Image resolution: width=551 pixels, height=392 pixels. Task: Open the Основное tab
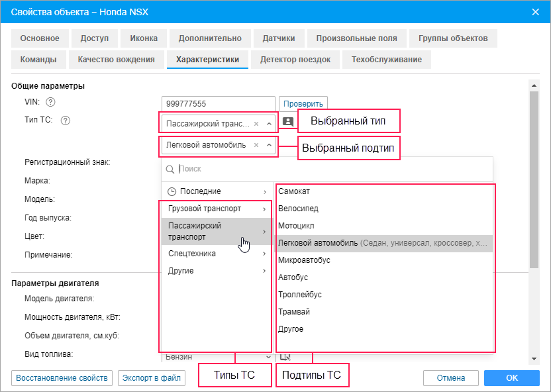click(40, 38)
